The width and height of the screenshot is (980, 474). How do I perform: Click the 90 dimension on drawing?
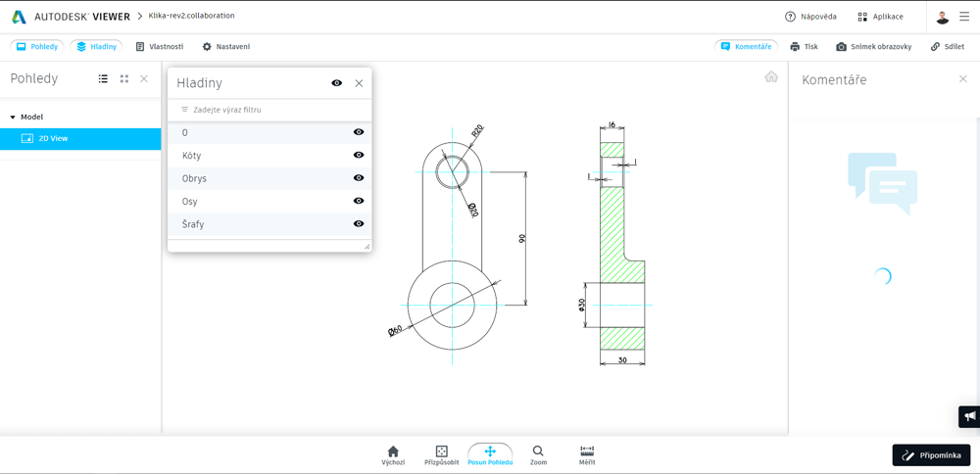click(521, 239)
